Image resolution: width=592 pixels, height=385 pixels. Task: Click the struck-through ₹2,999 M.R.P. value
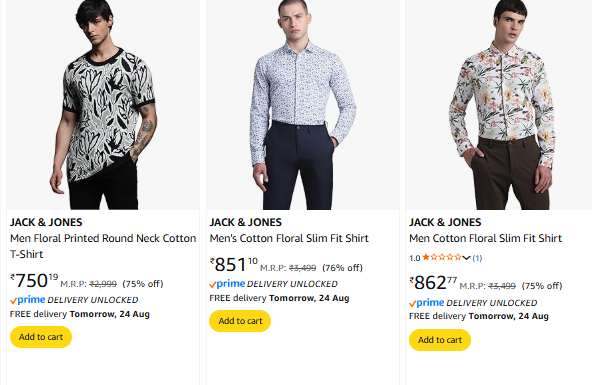coord(103,284)
